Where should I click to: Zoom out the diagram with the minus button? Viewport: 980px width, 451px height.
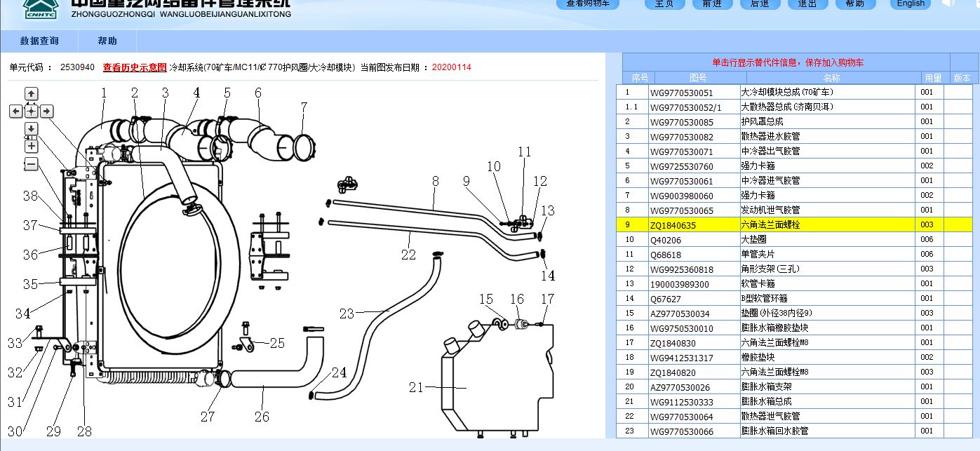click(32, 164)
